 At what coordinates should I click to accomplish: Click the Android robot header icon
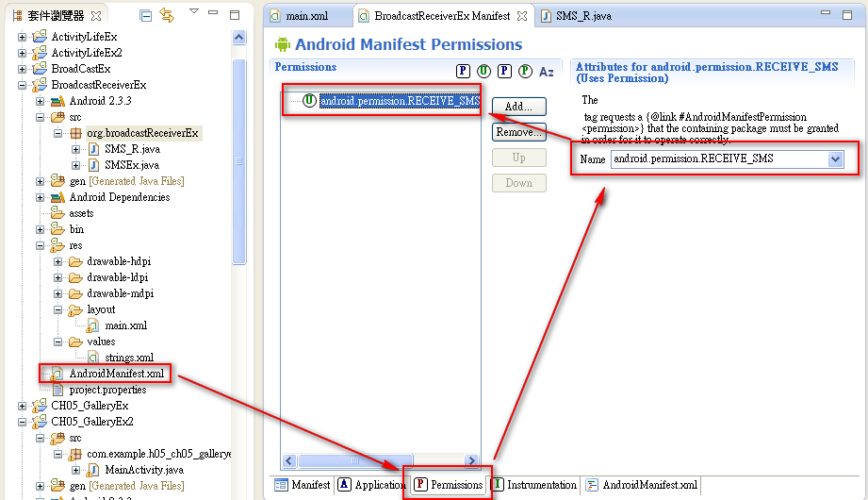point(283,44)
